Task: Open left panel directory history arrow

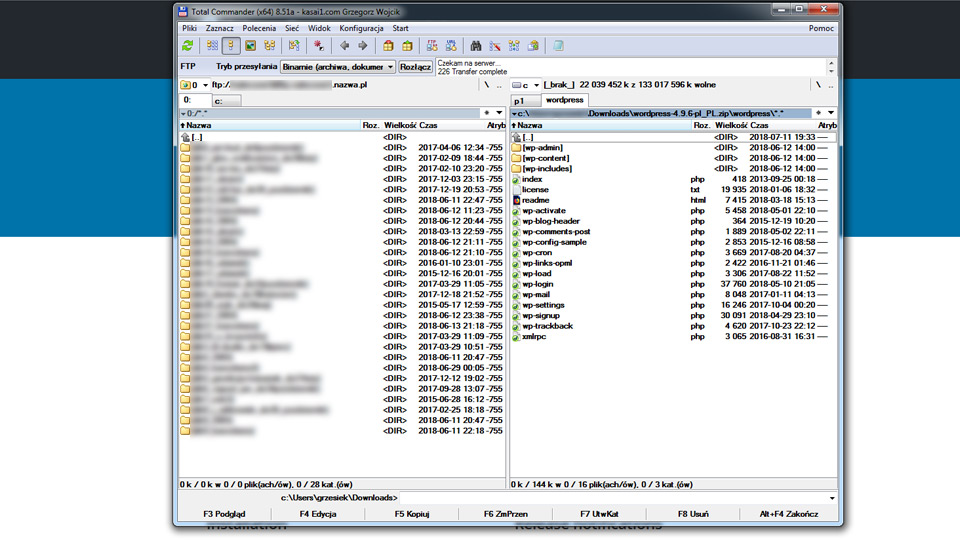Action: tap(500, 113)
